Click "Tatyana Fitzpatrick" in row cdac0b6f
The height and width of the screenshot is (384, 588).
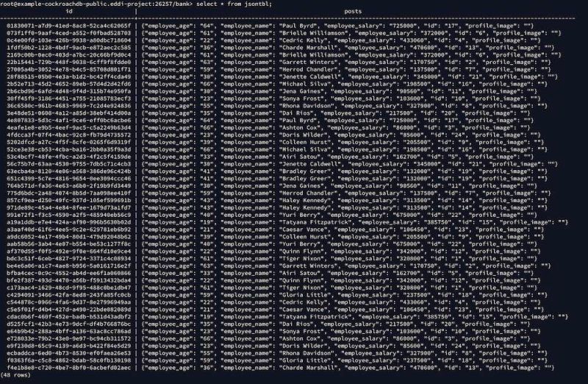(x=315, y=317)
